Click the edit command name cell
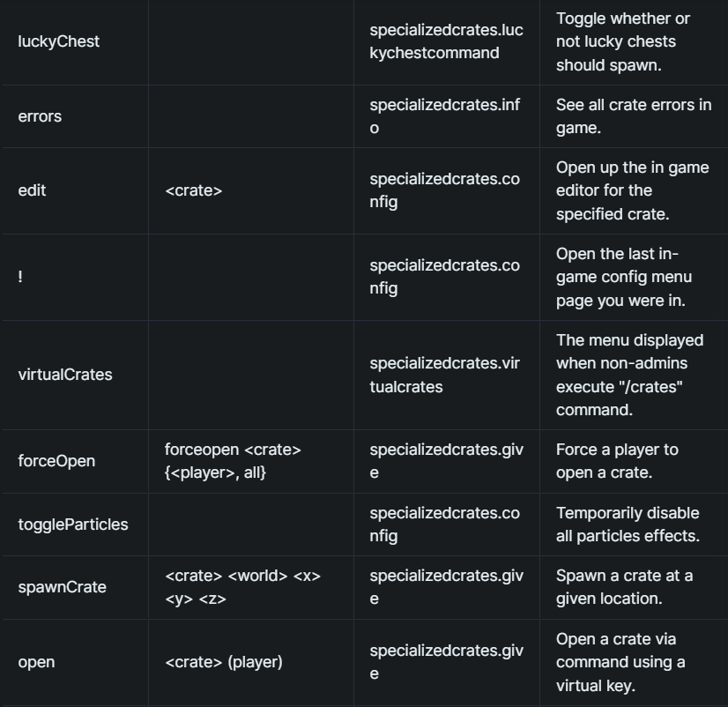 [32, 190]
